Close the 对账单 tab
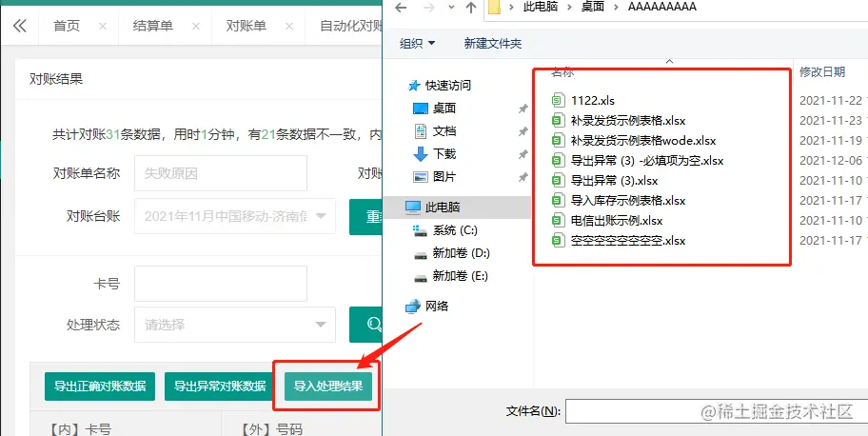This screenshot has width=868, height=436. [289, 26]
